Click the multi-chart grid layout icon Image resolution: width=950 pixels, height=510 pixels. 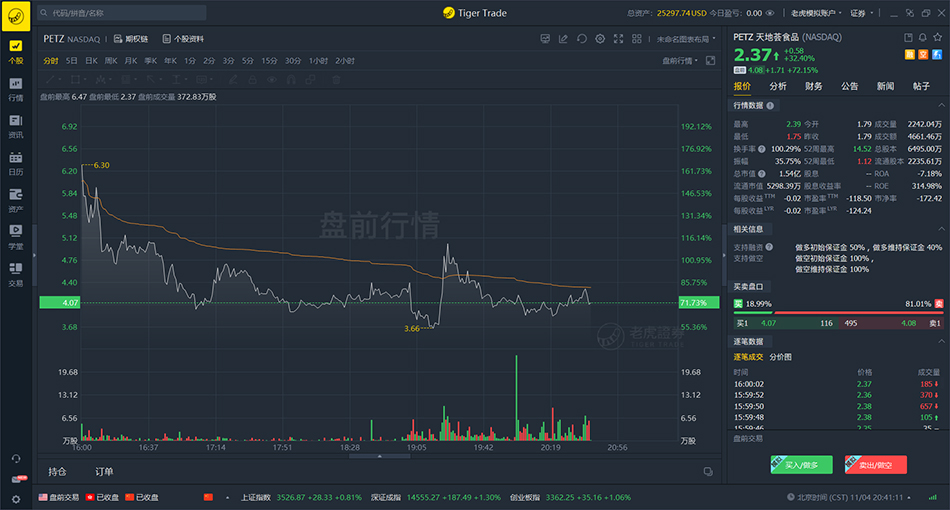coord(637,39)
